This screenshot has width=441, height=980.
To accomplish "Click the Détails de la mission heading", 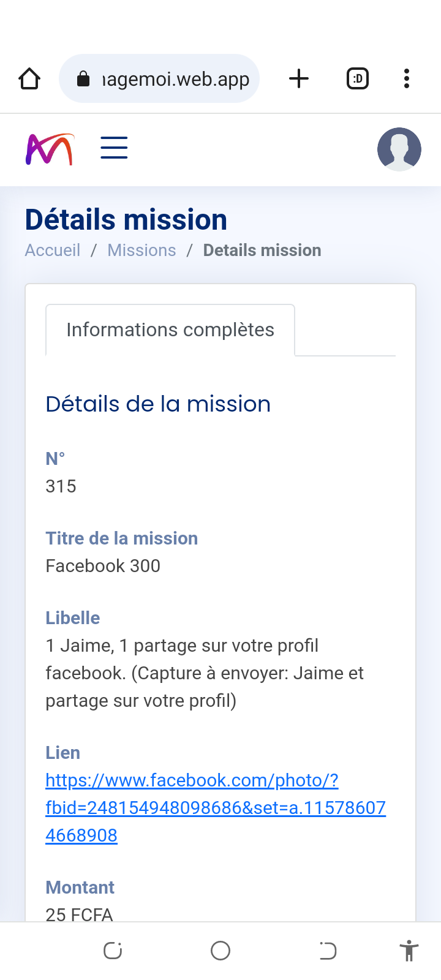I will tap(158, 404).
